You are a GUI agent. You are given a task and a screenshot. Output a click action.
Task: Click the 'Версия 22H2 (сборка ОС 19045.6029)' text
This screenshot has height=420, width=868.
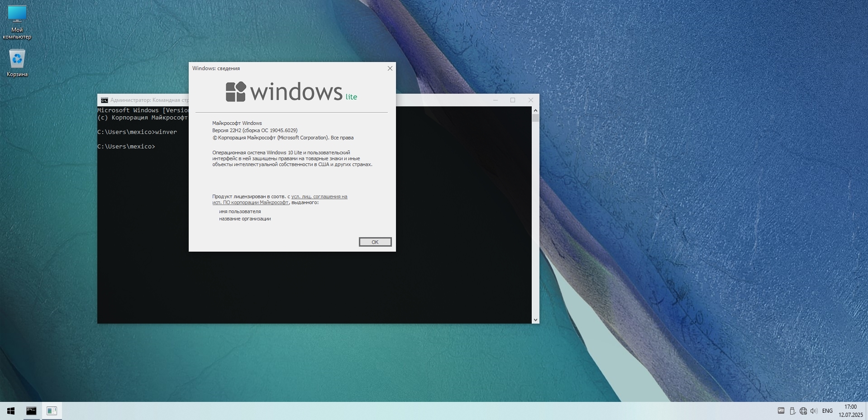click(x=255, y=130)
